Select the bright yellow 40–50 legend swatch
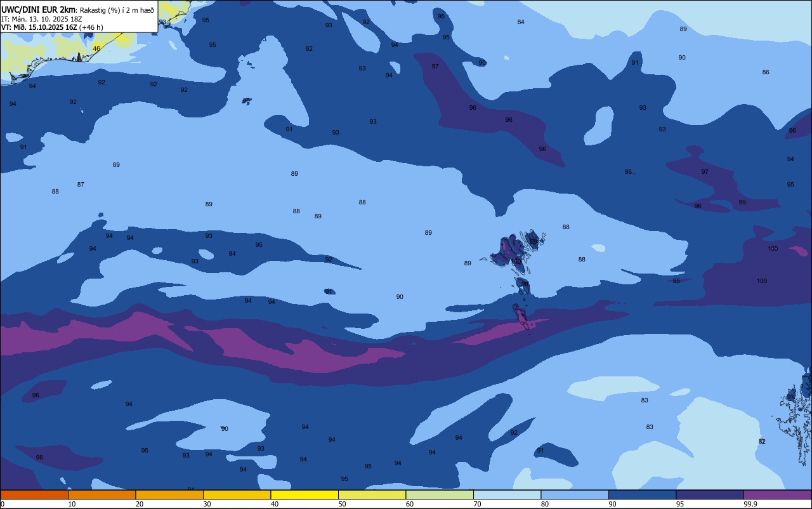812x509 pixels. [304, 494]
